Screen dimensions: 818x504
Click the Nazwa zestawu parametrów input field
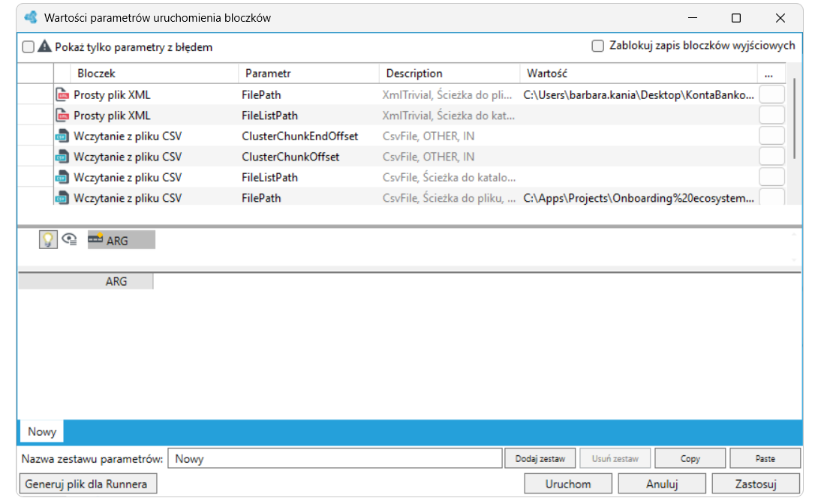click(335, 459)
